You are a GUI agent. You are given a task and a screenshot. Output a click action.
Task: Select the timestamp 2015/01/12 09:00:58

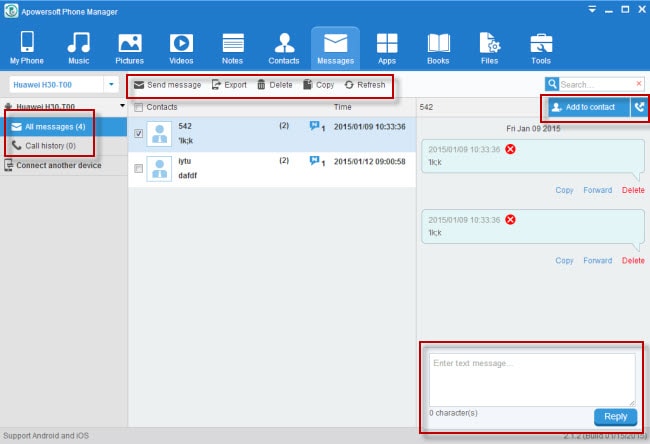[x=370, y=162]
